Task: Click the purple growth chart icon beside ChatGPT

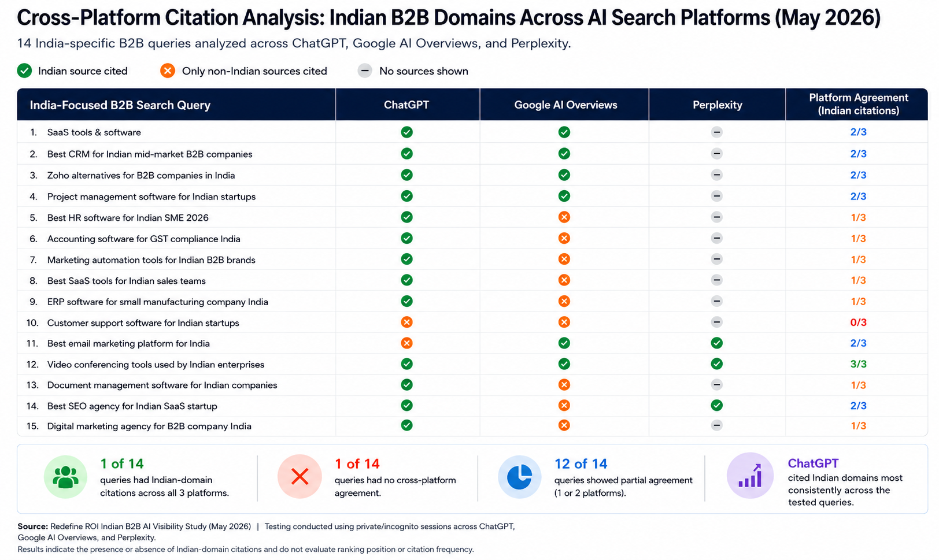Action: click(x=750, y=476)
